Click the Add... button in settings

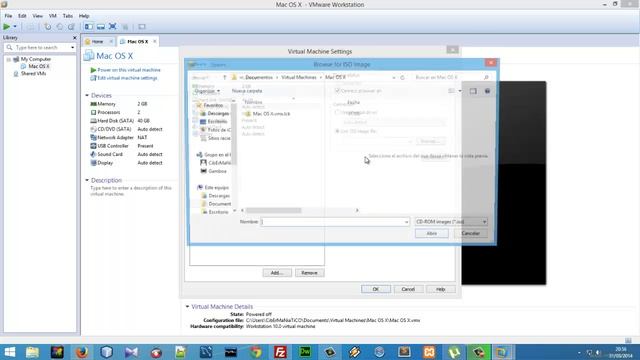(x=277, y=273)
